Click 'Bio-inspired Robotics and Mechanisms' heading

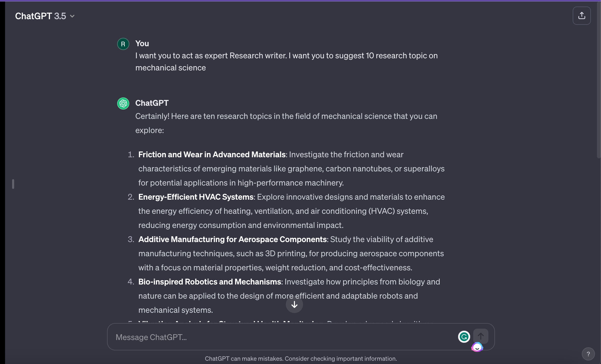pyautogui.click(x=210, y=282)
